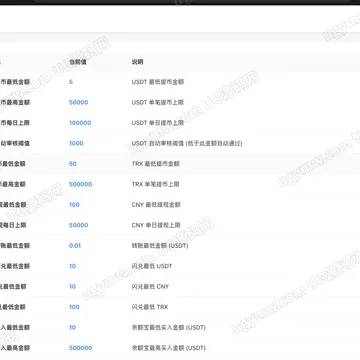This screenshot has height=360, width=360.
Task: Open value 5 for USDT 最低提币金额
Action: (x=71, y=82)
